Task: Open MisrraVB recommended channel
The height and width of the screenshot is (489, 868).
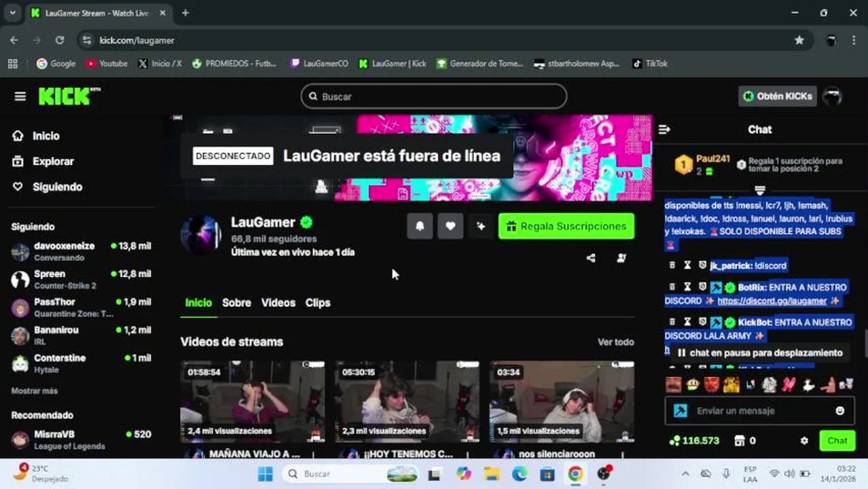Action: (x=82, y=439)
